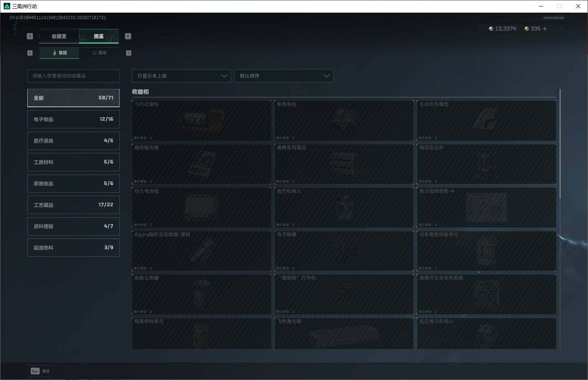Select the 工艺藏品 17/22 category
The width and height of the screenshot is (588, 380).
(x=73, y=205)
